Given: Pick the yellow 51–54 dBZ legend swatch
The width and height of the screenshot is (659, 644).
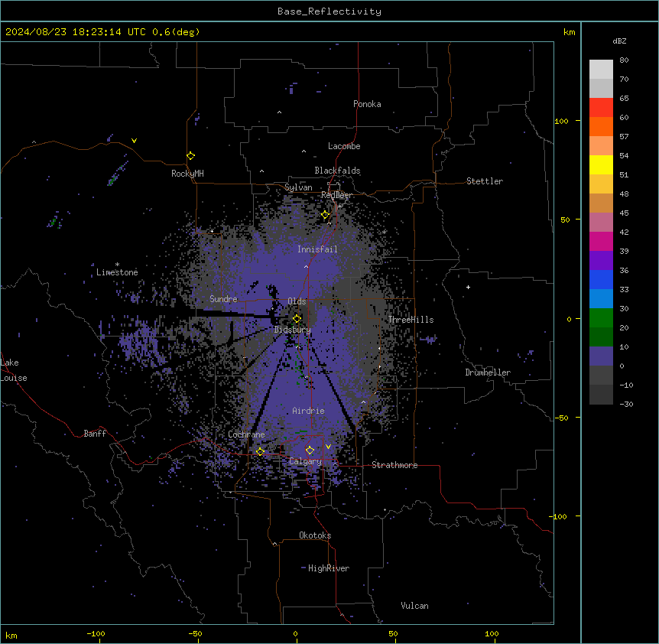Looking at the screenshot, I should tap(601, 165).
